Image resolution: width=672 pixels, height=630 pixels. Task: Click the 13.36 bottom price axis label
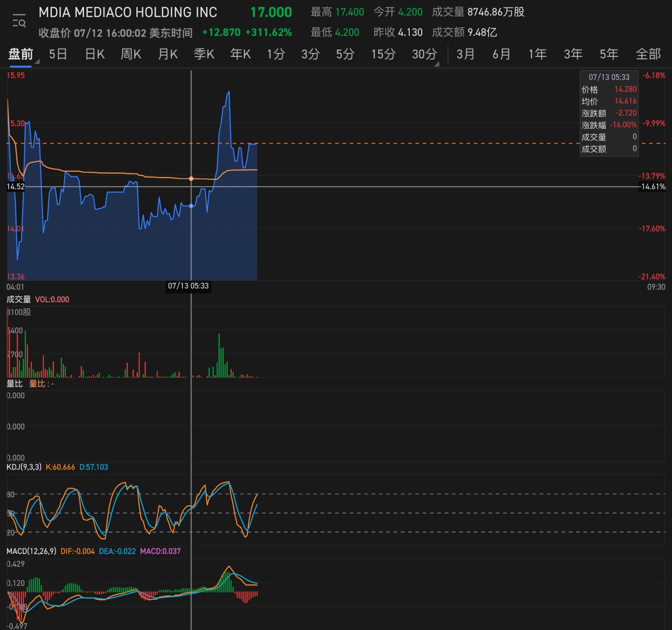pos(16,277)
